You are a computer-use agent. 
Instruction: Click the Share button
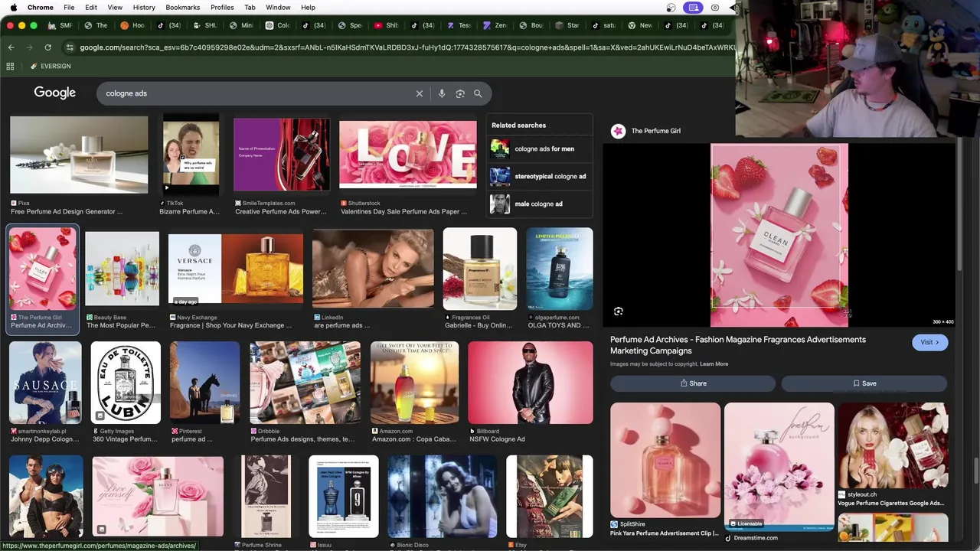(693, 383)
